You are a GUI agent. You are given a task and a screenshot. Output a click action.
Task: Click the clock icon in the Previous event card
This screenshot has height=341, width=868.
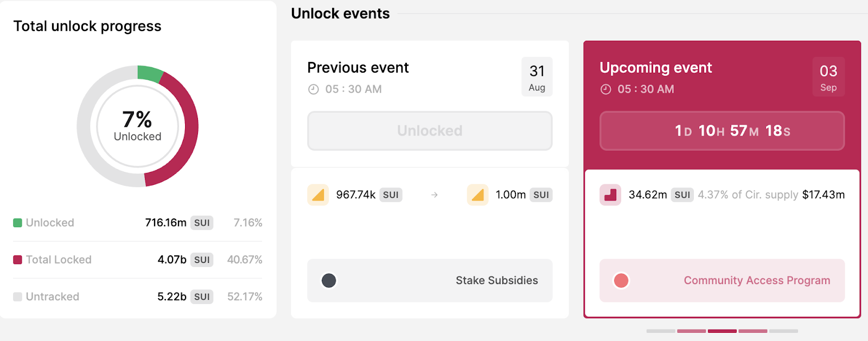313,89
